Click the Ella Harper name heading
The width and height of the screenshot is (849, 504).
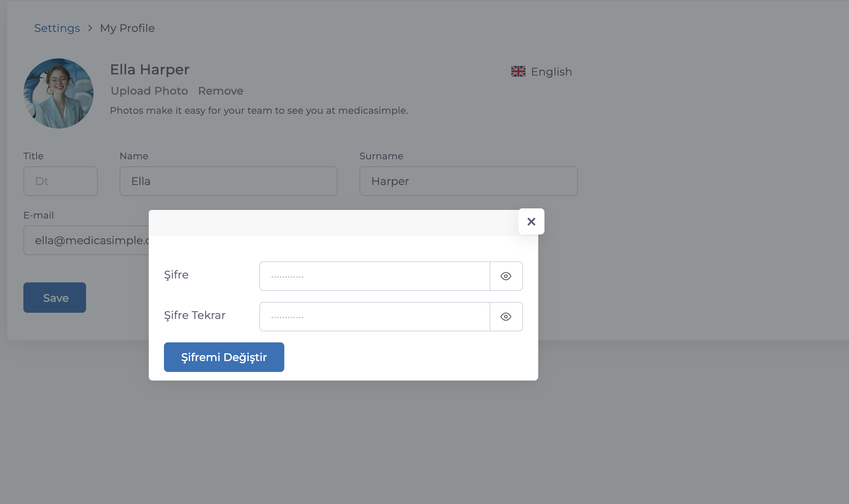(x=150, y=69)
